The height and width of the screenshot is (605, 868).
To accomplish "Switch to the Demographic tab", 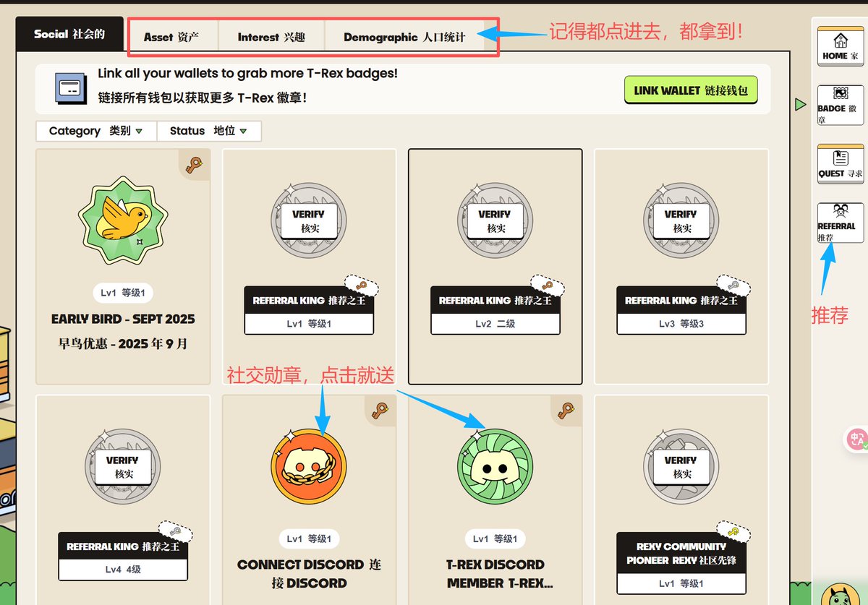I will click(x=404, y=37).
